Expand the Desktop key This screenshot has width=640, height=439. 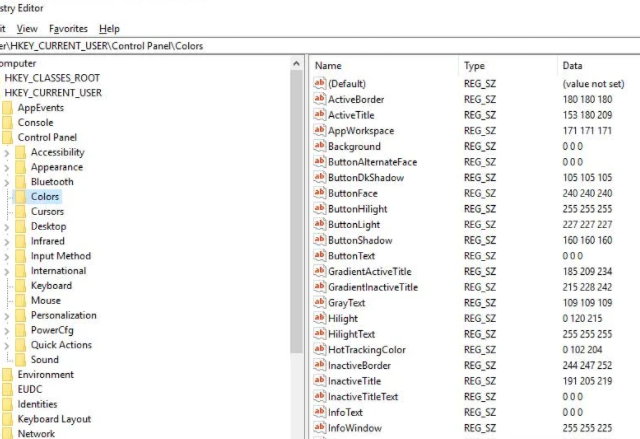[x=7, y=227]
